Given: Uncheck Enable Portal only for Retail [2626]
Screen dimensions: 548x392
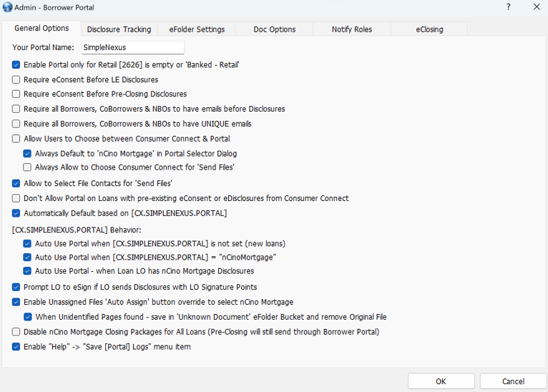Looking at the screenshot, I should (x=16, y=64).
